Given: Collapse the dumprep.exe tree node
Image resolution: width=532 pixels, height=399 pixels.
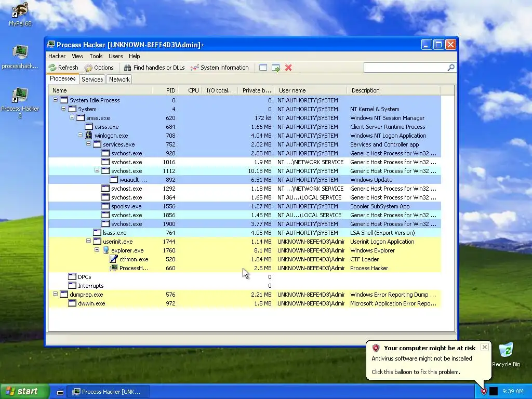Looking at the screenshot, I should [x=55, y=294].
